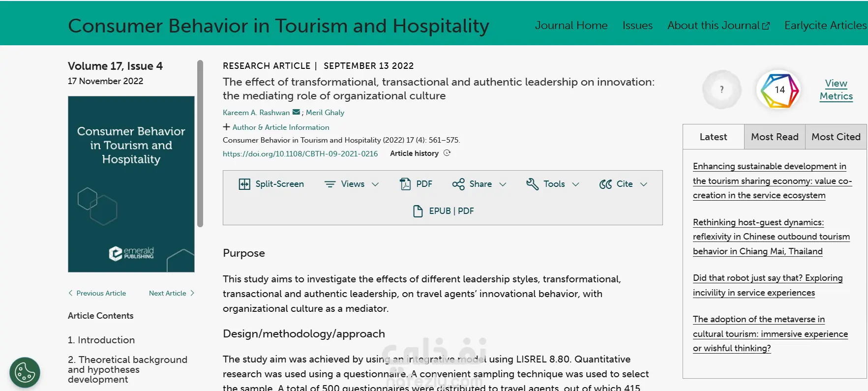This screenshot has width=868, height=391.
Task: Open the article DOI link
Action: click(x=300, y=153)
